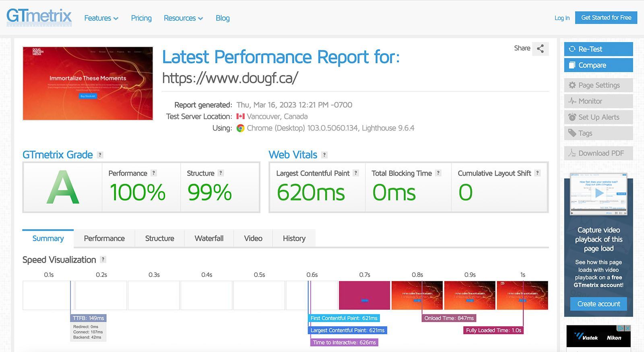
Task: Click the grade A letter
Action: (x=63, y=187)
